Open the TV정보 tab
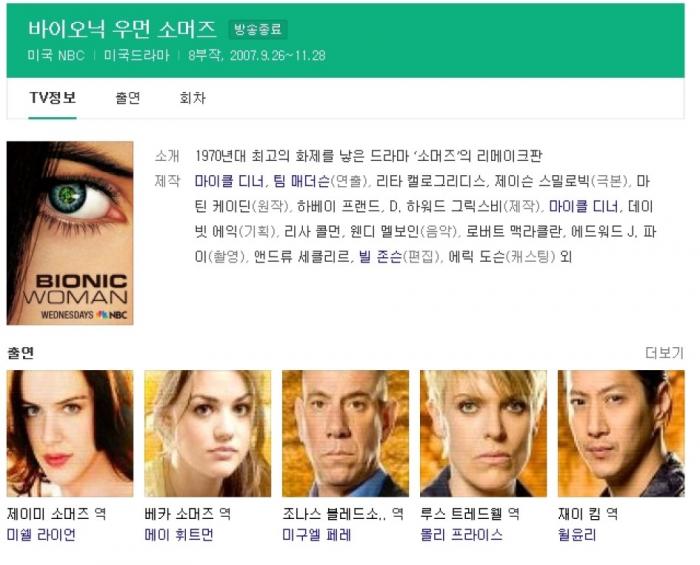Image resolution: width=700 pixels, height=565 pixels. 53,98
